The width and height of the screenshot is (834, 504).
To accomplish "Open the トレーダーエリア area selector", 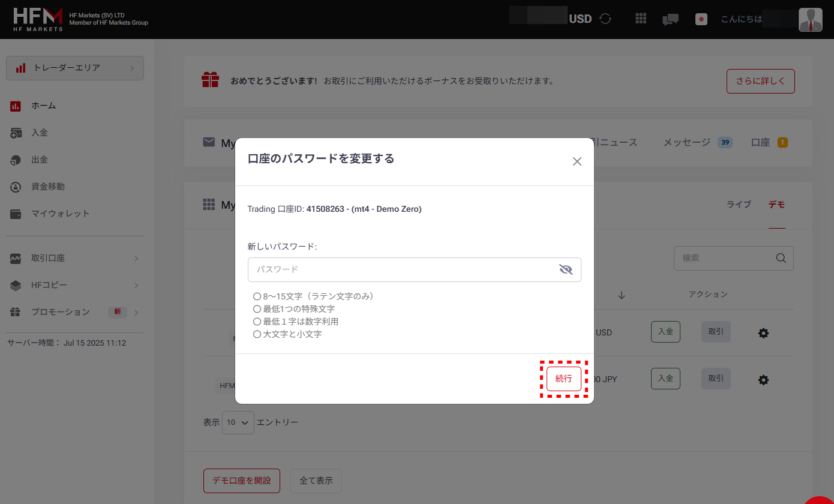I will pyautogui.click(x=75, y=68).
